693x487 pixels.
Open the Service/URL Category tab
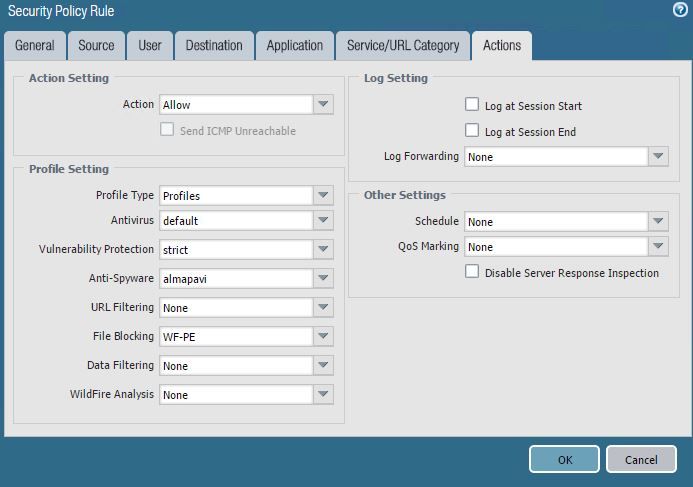click(403, 45)
